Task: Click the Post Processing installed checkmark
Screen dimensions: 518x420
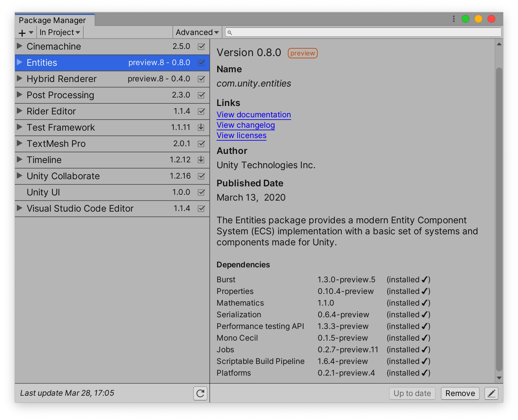Action: (x=201, y=95)
